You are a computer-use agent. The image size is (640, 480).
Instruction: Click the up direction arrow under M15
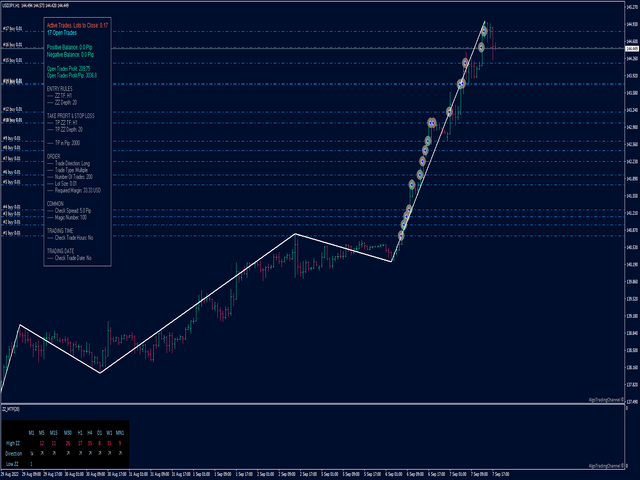pos(53,453)
